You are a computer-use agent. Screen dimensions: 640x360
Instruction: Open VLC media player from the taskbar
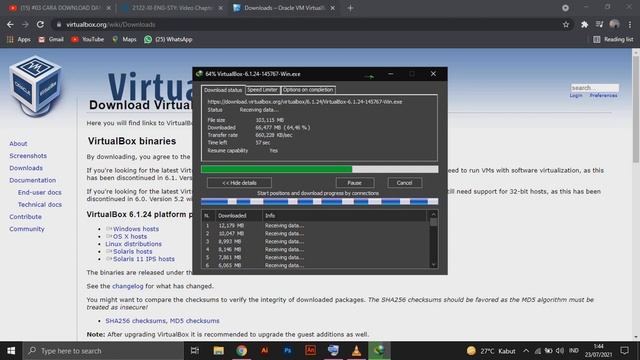(356, 351)
